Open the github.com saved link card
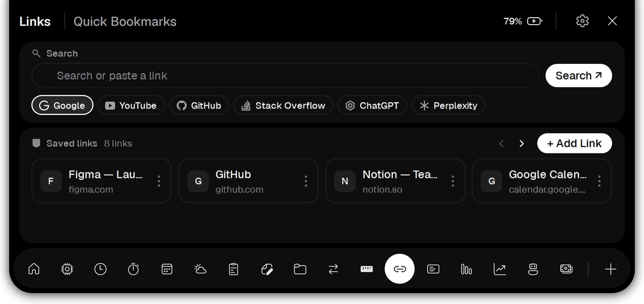This screenshot has height=304, width=644. [248, 181]
